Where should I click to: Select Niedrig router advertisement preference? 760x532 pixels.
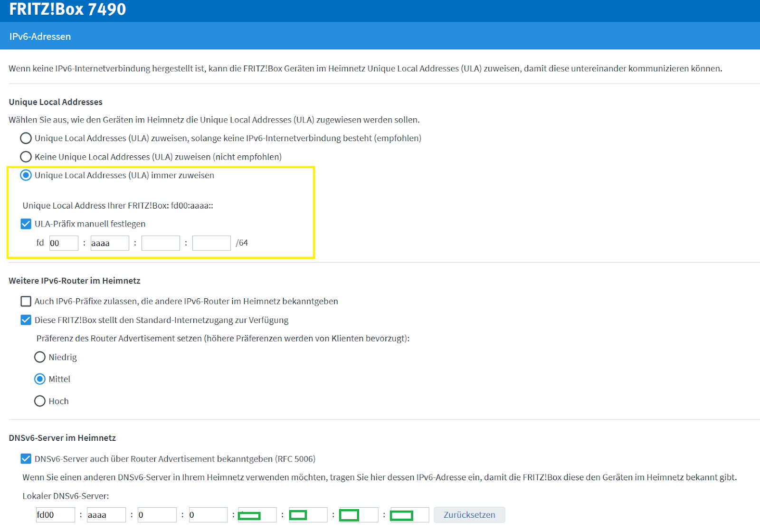pos(40,357)
